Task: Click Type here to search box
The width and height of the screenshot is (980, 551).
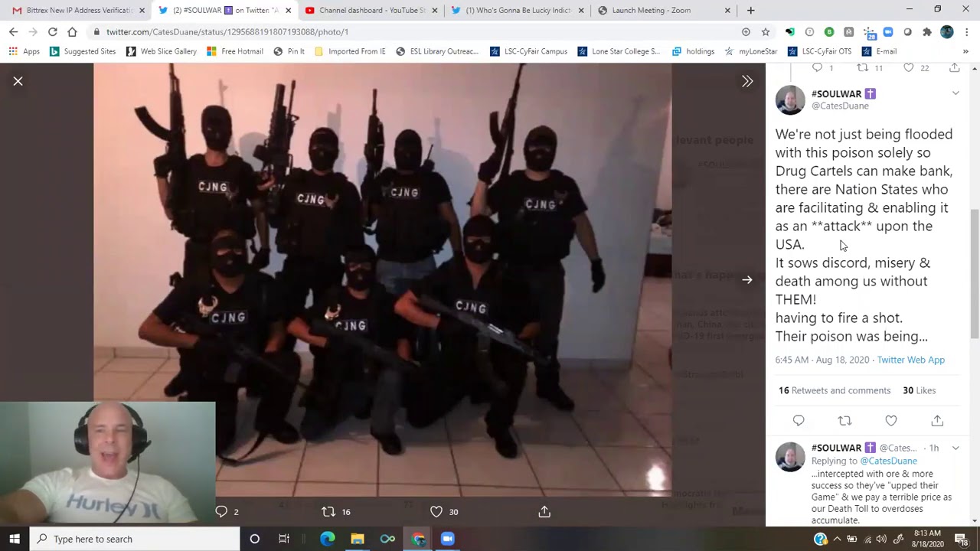Action: pyautogui.click(x=135, y=539)
